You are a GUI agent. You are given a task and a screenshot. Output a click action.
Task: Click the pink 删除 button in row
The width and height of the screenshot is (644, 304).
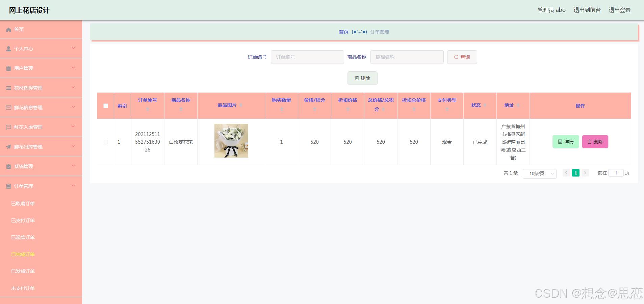(x=595, y=142)
